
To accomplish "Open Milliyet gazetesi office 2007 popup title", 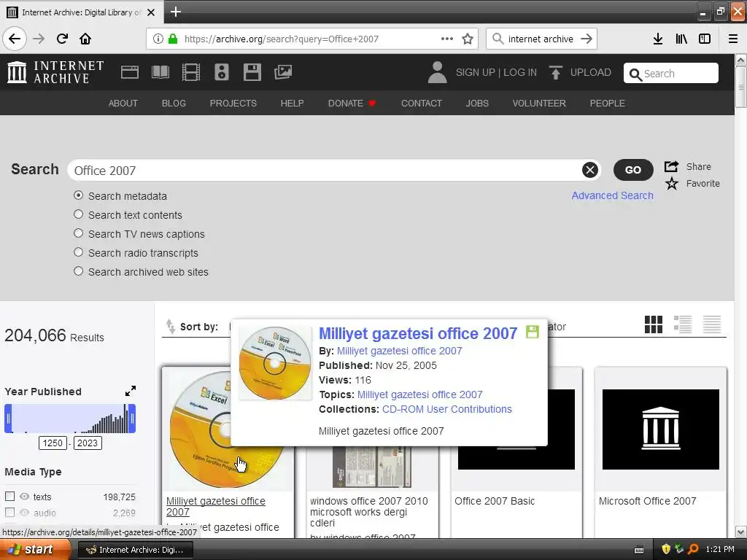I will click(x=418, y=333).
